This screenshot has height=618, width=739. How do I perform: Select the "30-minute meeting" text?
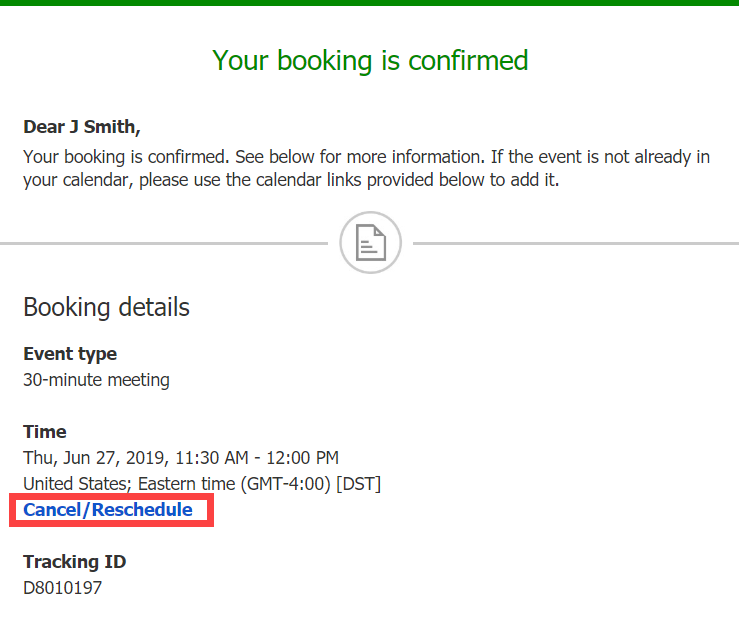[96, 380]
